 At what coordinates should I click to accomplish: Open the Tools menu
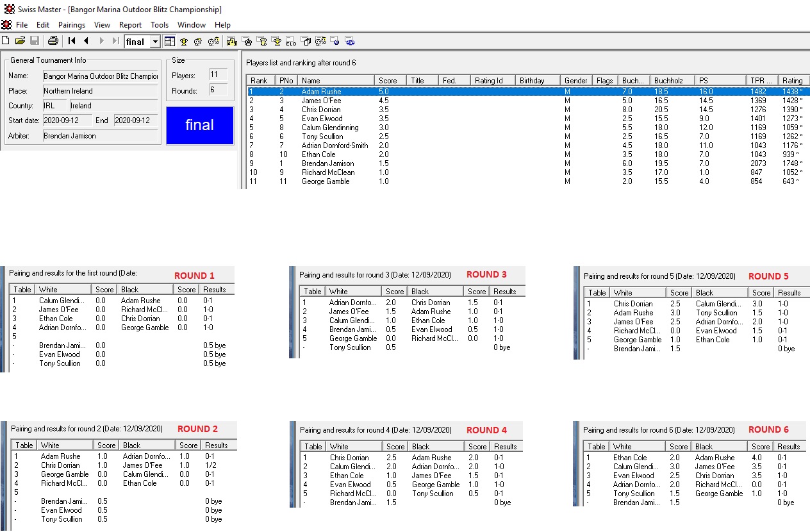click(x=160, y=25)
